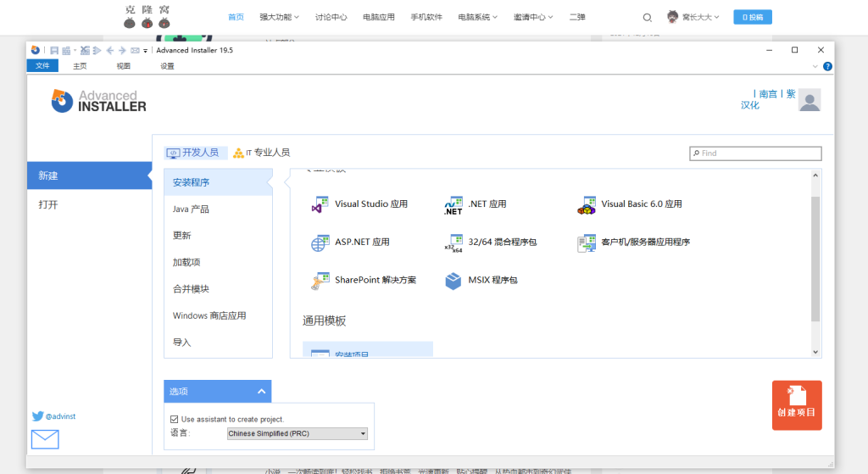The height and width of the screenshot is (474, 868).
Task: Choose the 客户机/服务器应用程序 template icon
Action: tap(587, 243)
